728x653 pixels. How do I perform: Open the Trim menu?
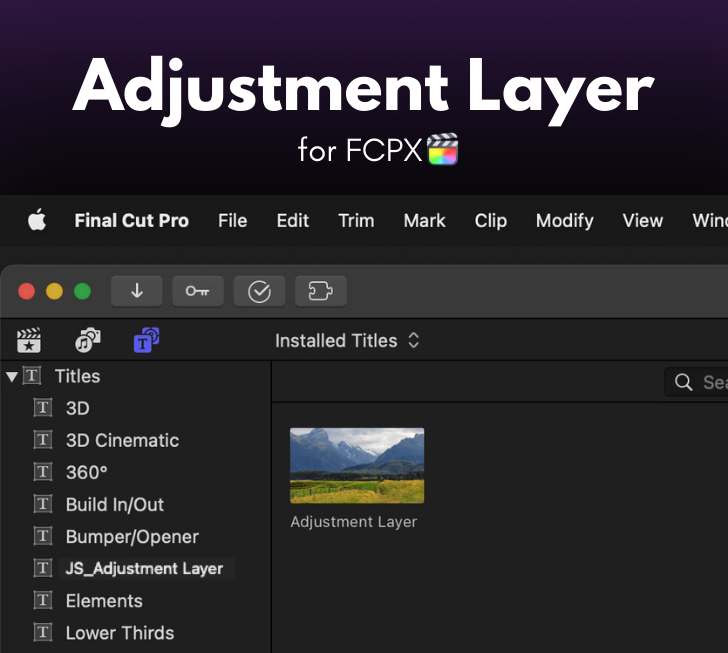(356, 221)
